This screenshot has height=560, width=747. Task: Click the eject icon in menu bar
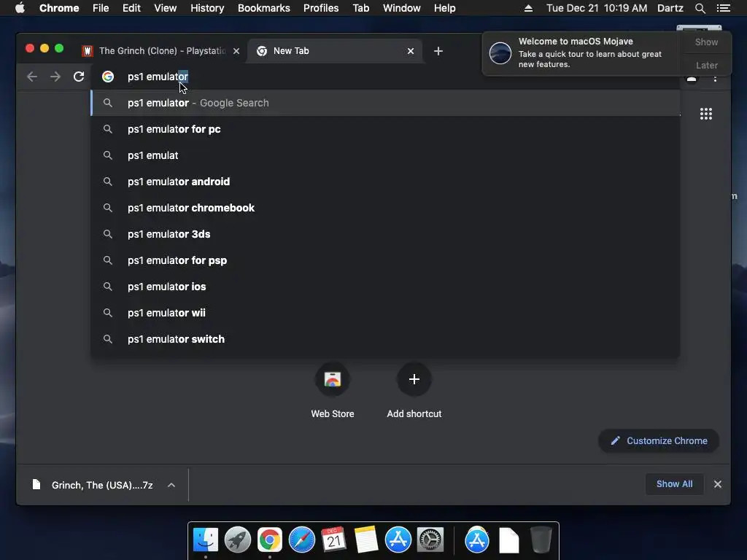point(528,8)
